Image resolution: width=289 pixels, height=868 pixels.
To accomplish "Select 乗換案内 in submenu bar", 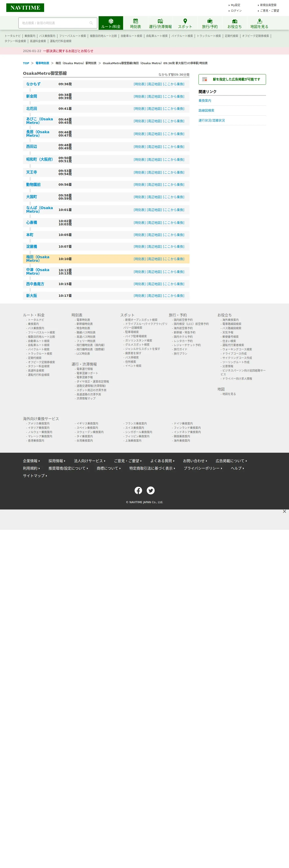I will click(x=30, y=36).
